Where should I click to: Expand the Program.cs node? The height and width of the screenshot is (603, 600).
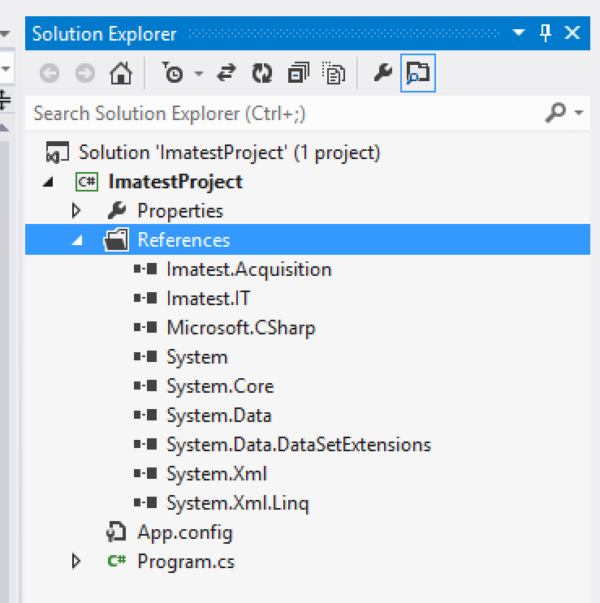point(76,561)
